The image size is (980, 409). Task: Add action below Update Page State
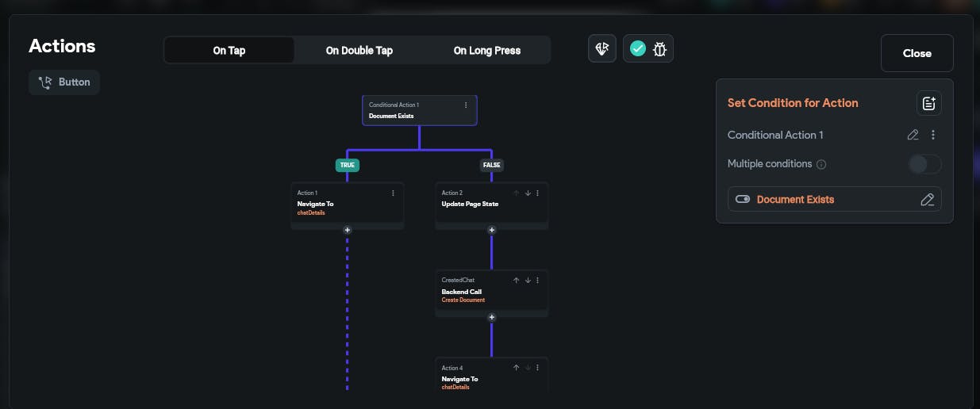pyautogui.click(x=492, y=230)
